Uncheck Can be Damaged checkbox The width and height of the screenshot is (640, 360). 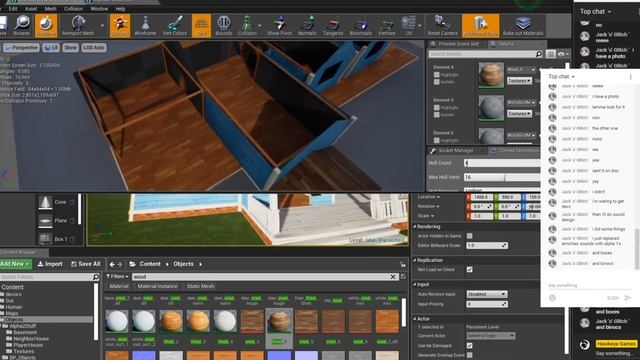[469, 346]
